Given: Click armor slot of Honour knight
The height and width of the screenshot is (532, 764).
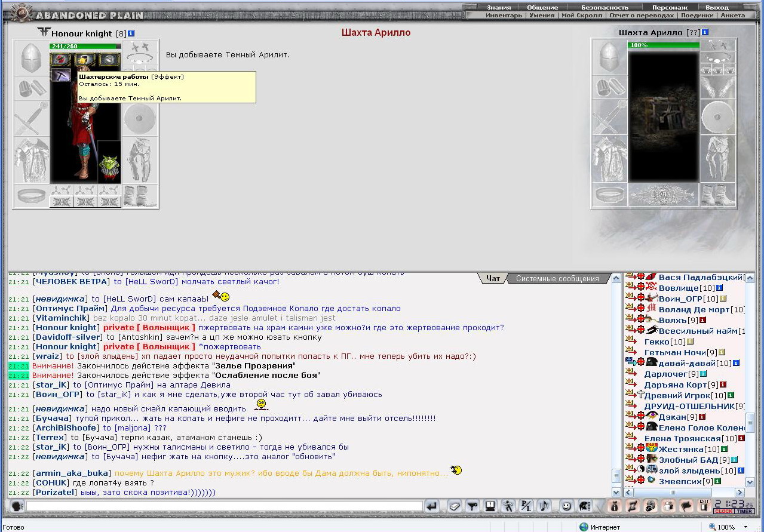Looking at the screenshot, I should point(32,160).
